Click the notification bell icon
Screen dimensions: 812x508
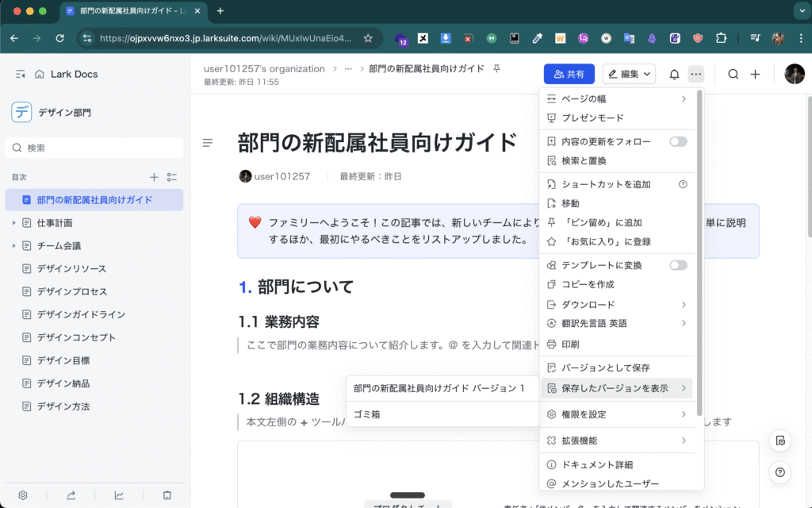[674, 75]
